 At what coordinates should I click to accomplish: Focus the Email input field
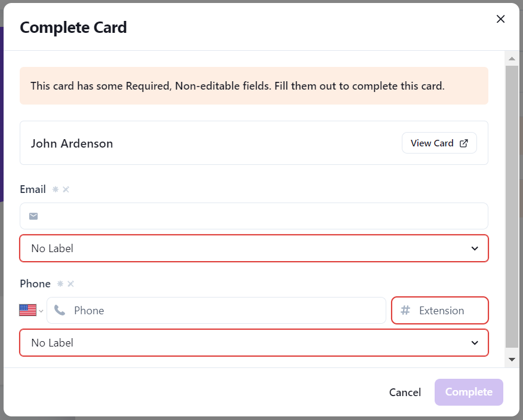click(x=254, y=216)
